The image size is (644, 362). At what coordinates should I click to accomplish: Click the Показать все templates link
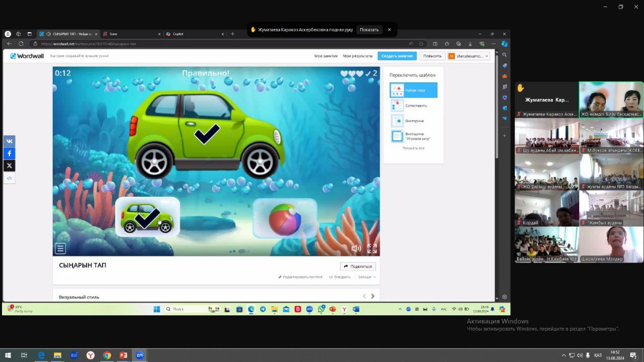tap(414, 148)
